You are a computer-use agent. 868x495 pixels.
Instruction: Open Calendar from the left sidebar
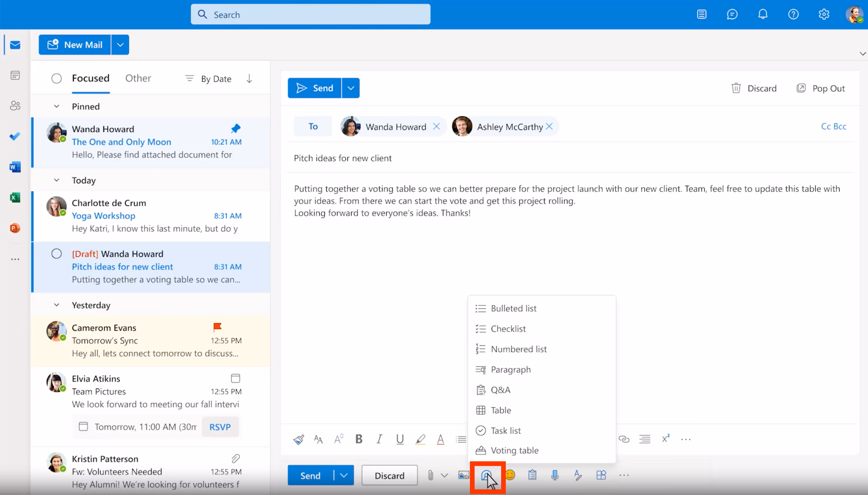tap(15, 75)
